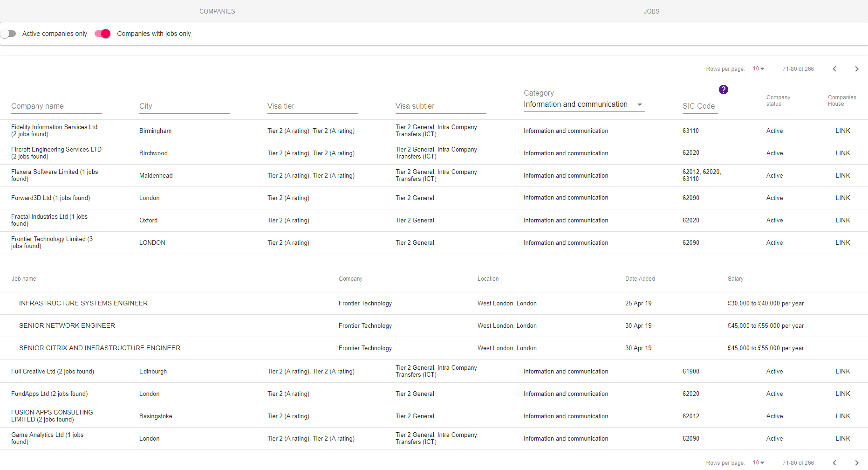
Task: Click the Visa tier filter field
Action: (312, 106)
